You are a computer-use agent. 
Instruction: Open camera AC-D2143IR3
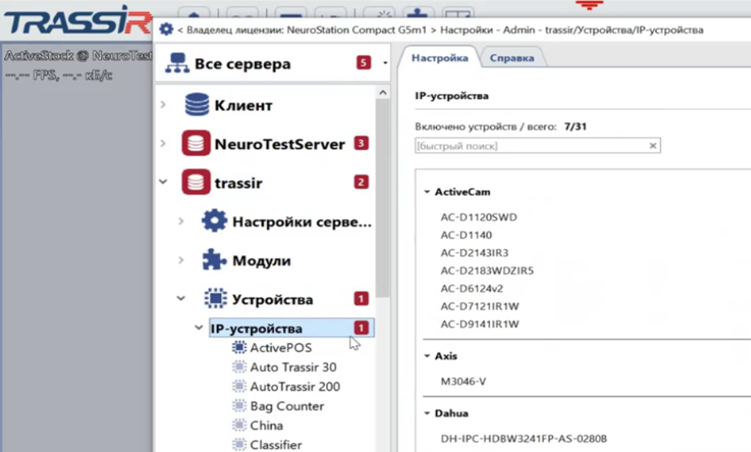[474, 253]
